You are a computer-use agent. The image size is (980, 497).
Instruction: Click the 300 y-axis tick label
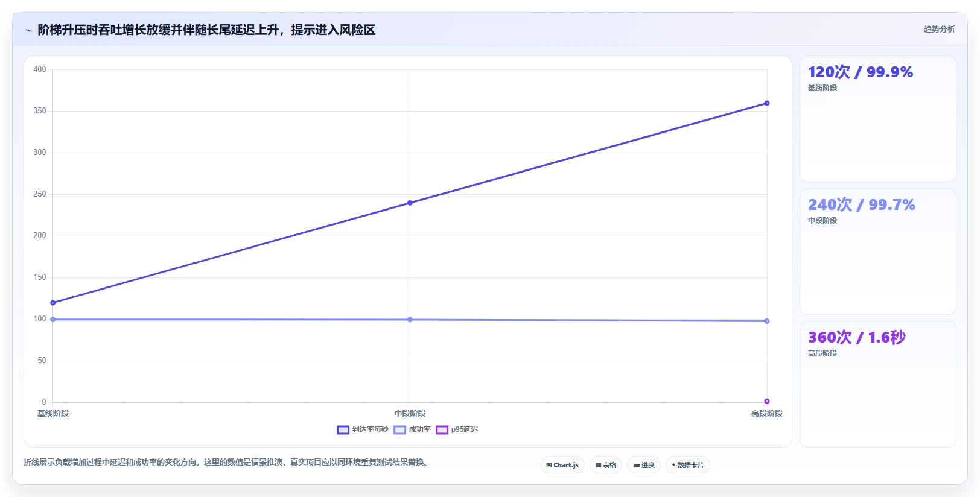pos(40,153)
